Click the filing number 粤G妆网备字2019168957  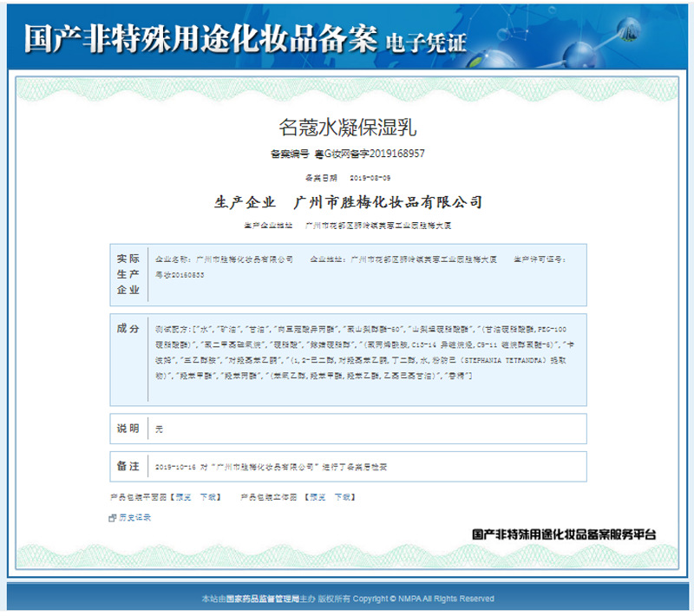(370, 154)
